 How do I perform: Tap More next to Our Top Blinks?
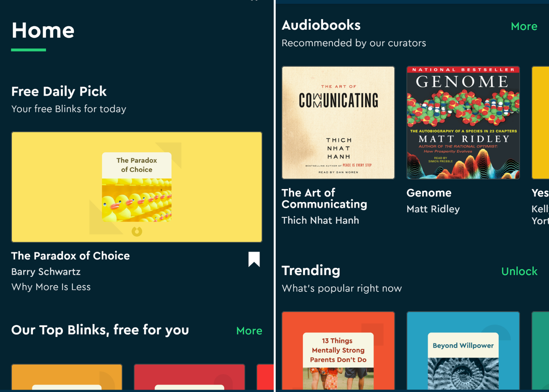[249, 331]
